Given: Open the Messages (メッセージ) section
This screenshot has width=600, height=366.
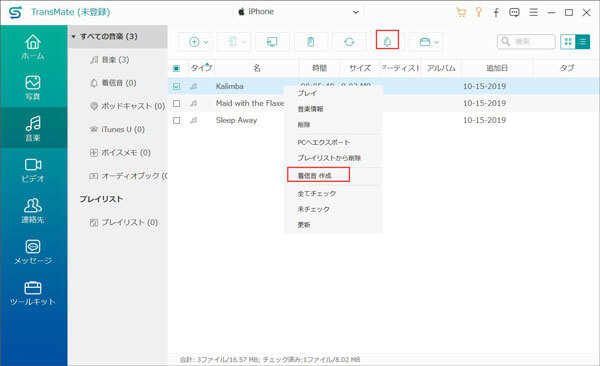Looking at the screenshot, I should coord(33,252).
